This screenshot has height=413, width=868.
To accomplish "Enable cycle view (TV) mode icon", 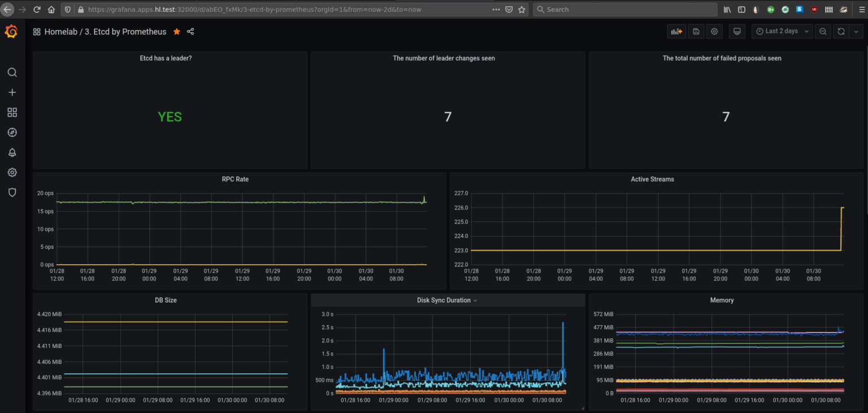I will click(737, 31).
